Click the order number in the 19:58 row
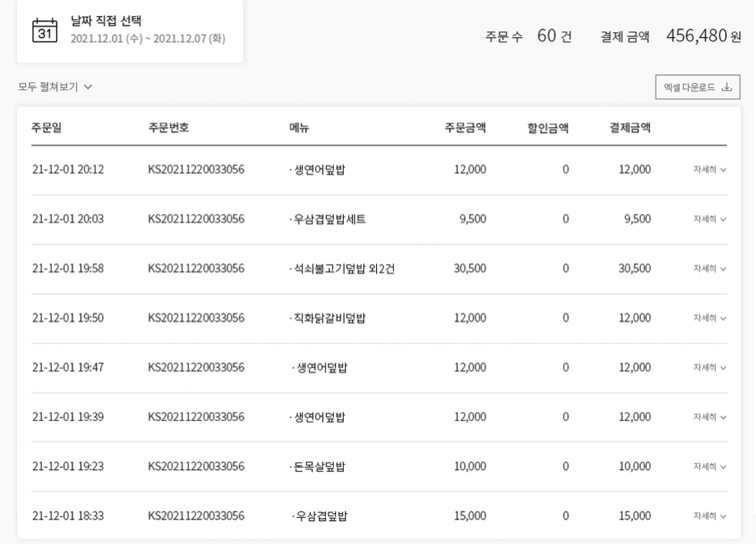The height and width of the screenshot is (544, 756). click(x=196, y=269)
